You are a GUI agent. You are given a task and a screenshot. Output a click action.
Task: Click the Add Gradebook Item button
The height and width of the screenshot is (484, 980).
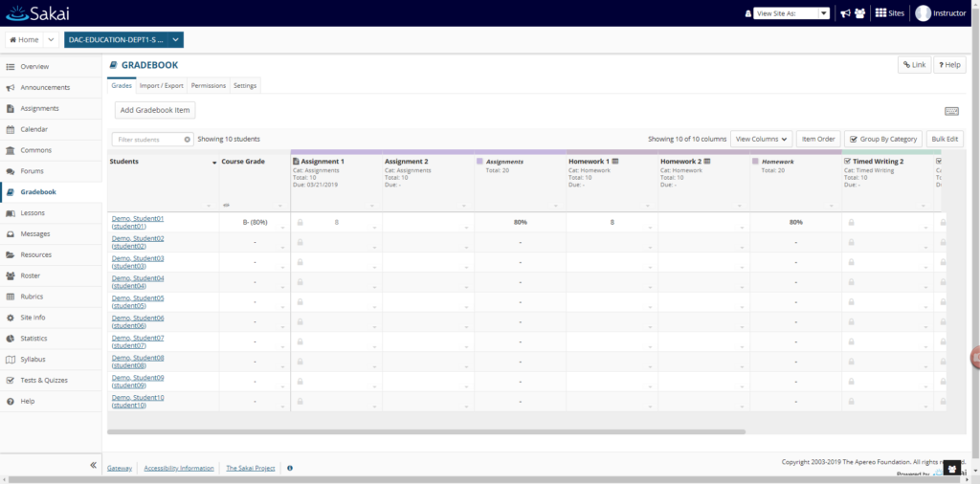point(155,110)
